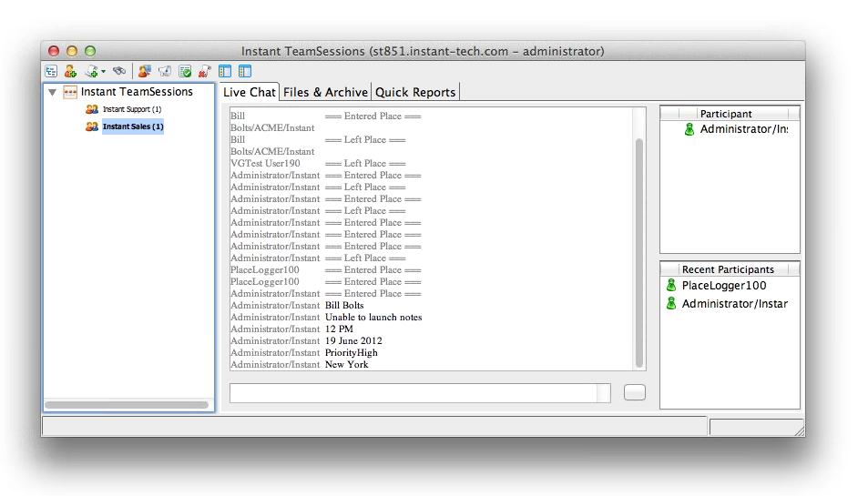Click the 'Bill Bolts' chat message
868x496 pixels.
[344, 305]
